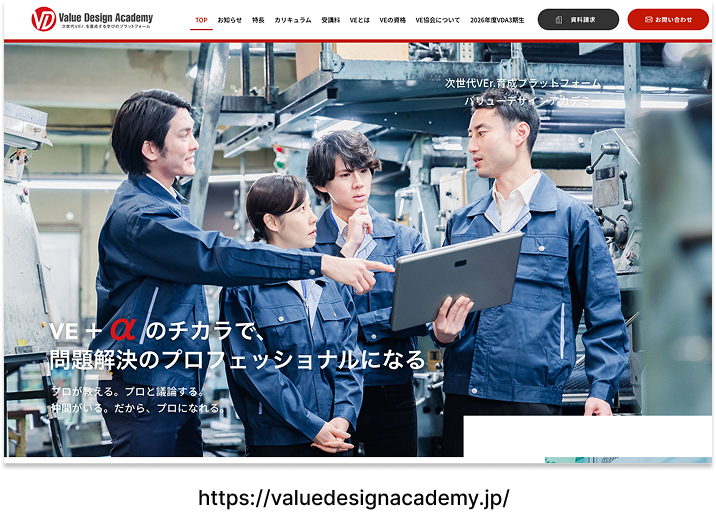The image size is (716, 521).
Task: Click the Value Design Academy site title
Action: click(107, 17)
